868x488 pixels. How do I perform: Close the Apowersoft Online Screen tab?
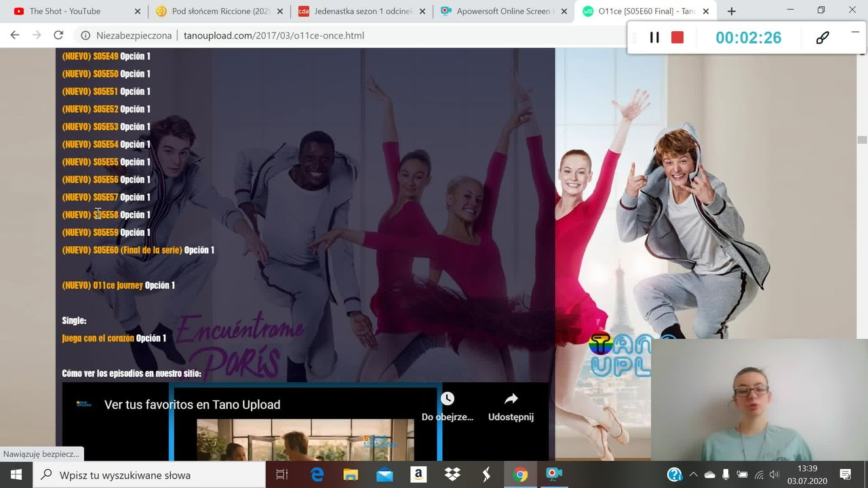click(x=563, y=12)
